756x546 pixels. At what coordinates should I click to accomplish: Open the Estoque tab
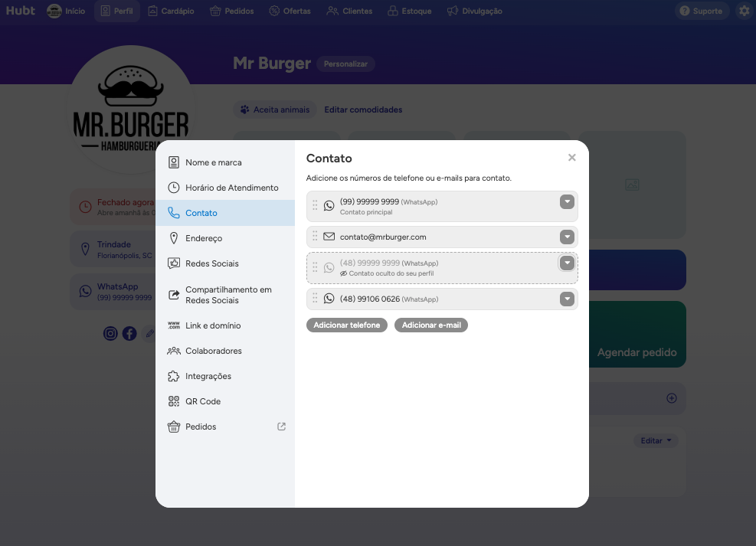[x=410, y=11]
